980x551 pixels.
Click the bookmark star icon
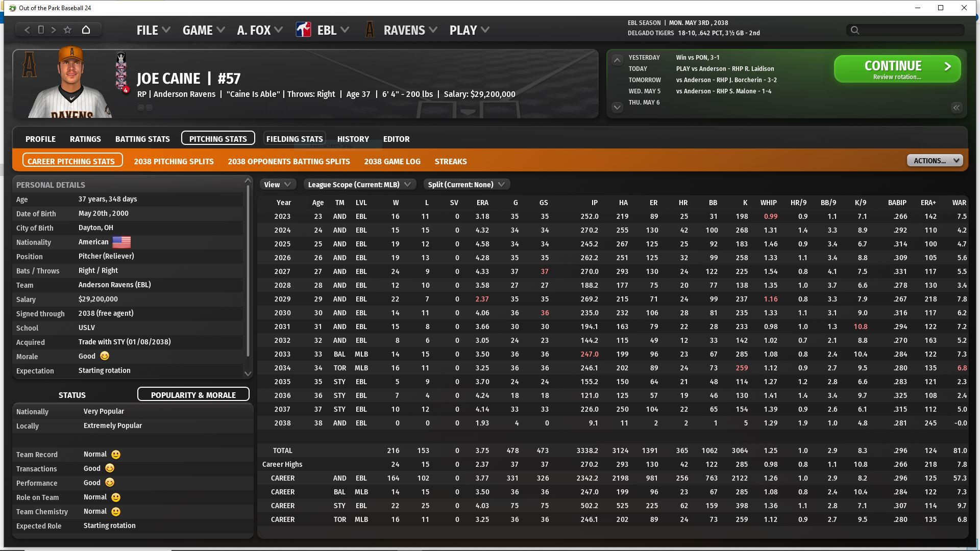pos(67,30)
